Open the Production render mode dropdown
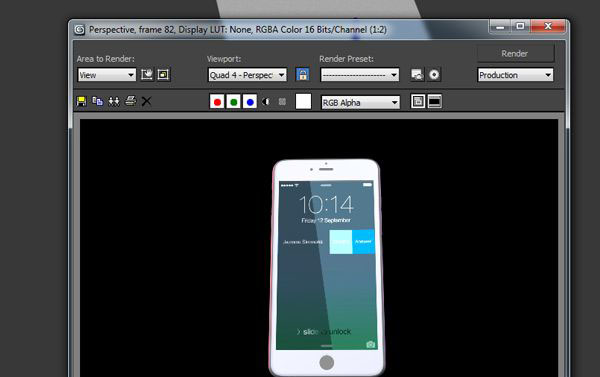The width and height of the screenshot is (600, 377). [515, 75]
